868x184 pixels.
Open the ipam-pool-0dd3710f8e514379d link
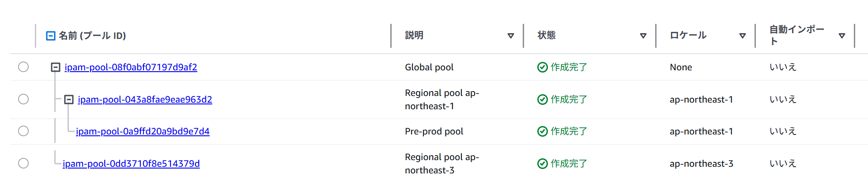(131, 164)
